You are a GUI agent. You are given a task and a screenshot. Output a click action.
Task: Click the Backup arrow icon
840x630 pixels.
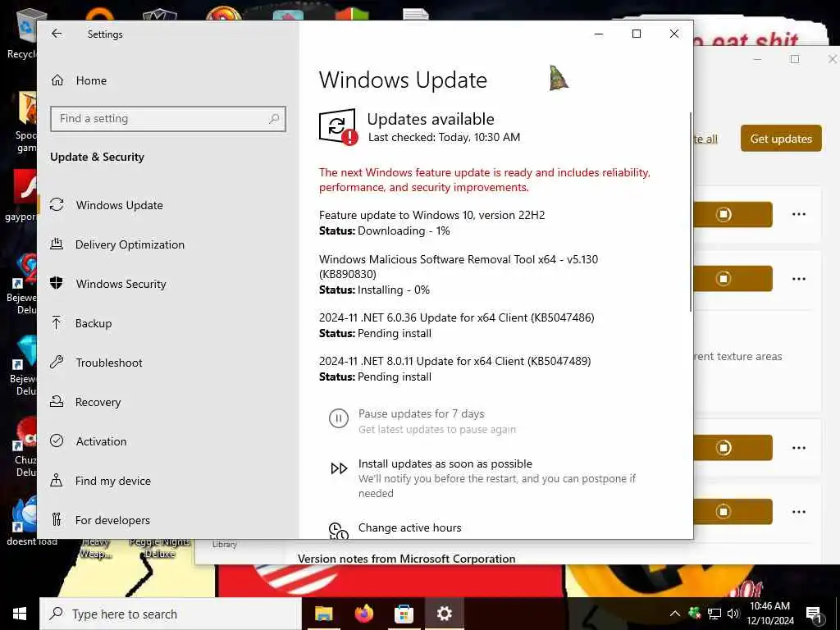[57, 322]
